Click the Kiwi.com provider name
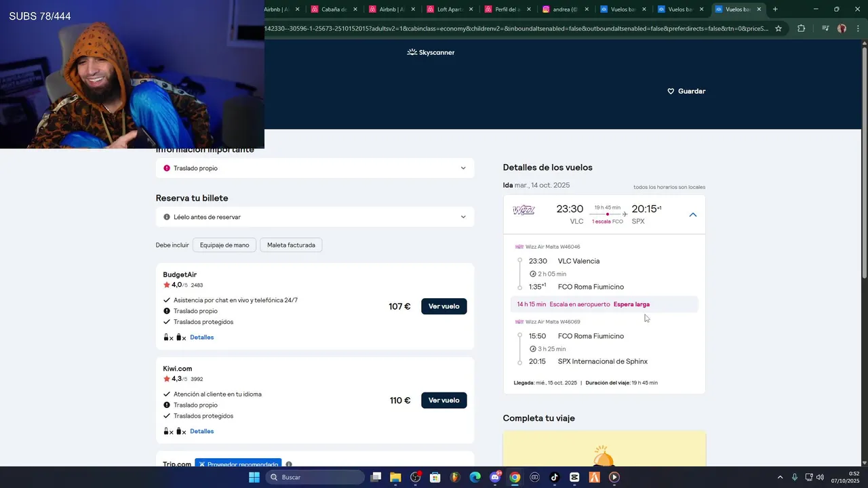The width and height of the screenshot is (868, 488). point(178,369)
